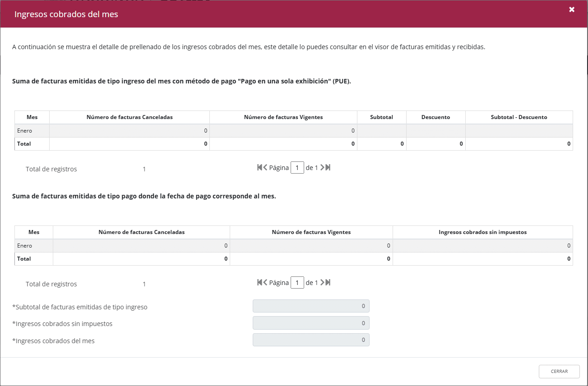Click Número de facturas Vigentes header in PUE table
This screenshot has height=386, width=588.
pyautogui.click(x=283, y=117)
